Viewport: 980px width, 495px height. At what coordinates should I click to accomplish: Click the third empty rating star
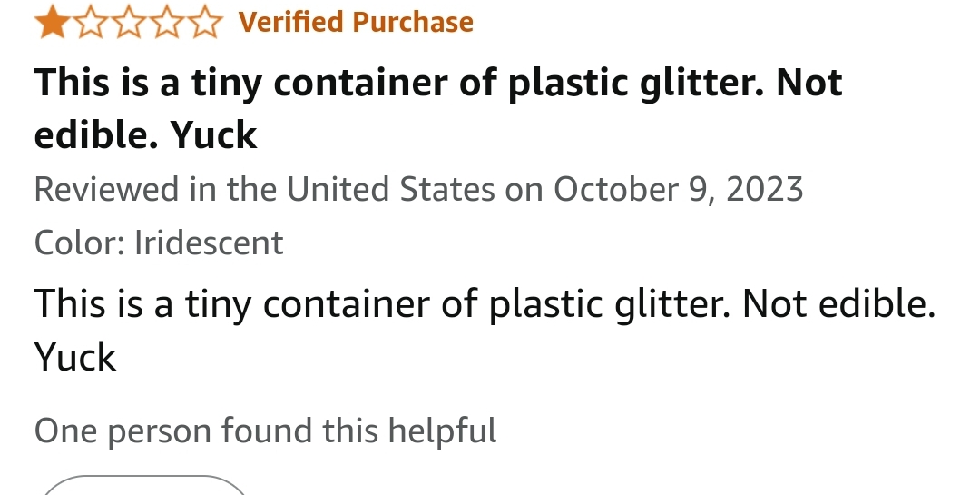click(129, 23)
